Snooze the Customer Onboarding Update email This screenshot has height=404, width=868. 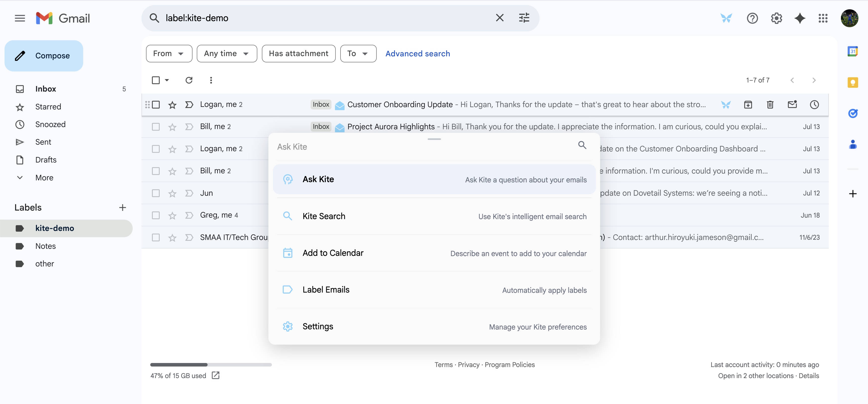(814, 105)
